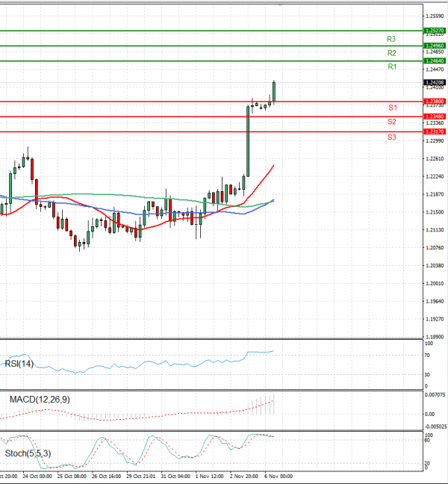
Task: Click the 29 Oct 21:01 time label
Action: [x=140, y=477]
